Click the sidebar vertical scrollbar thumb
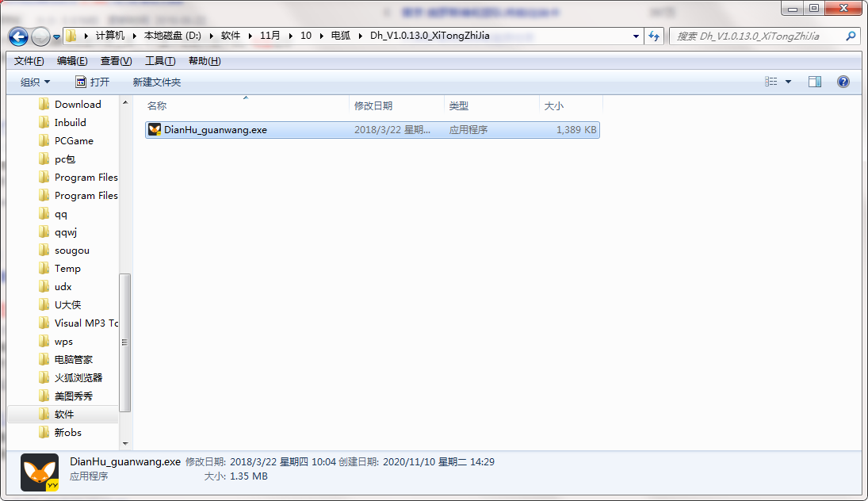The image size is (868, 501). [x=124, y=341]
